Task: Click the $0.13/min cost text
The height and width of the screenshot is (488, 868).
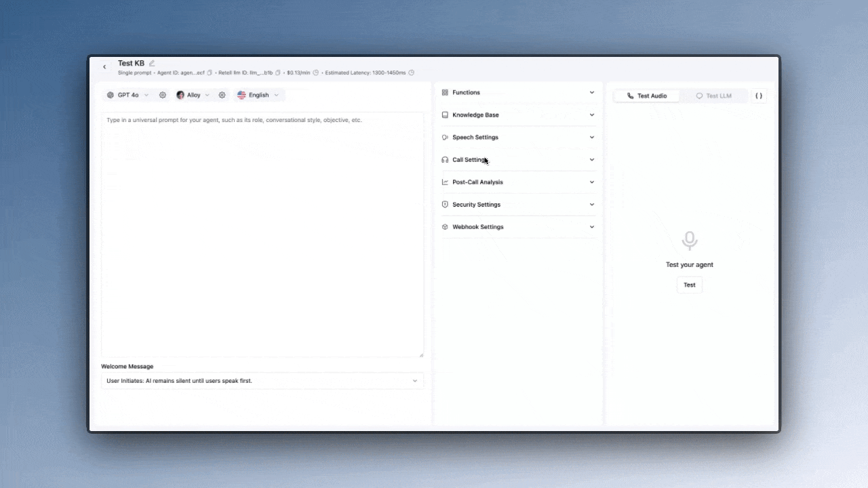Action: (x=298, y=73)
